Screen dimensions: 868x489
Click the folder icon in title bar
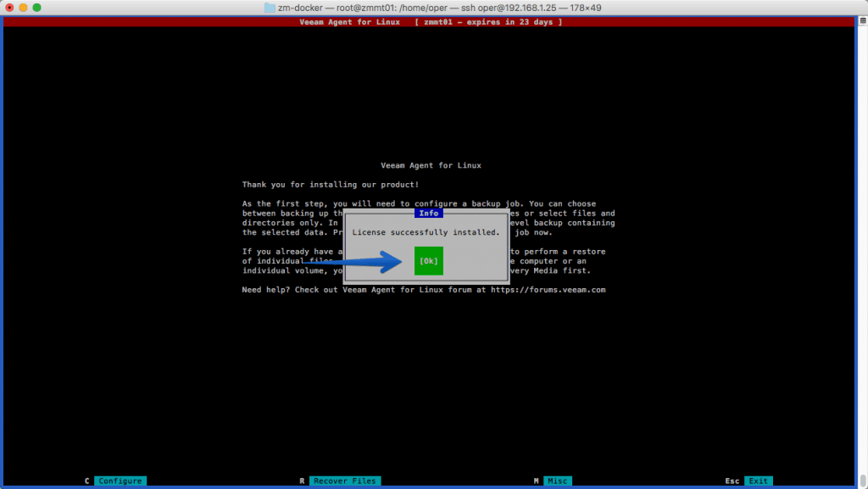[270, 8]
